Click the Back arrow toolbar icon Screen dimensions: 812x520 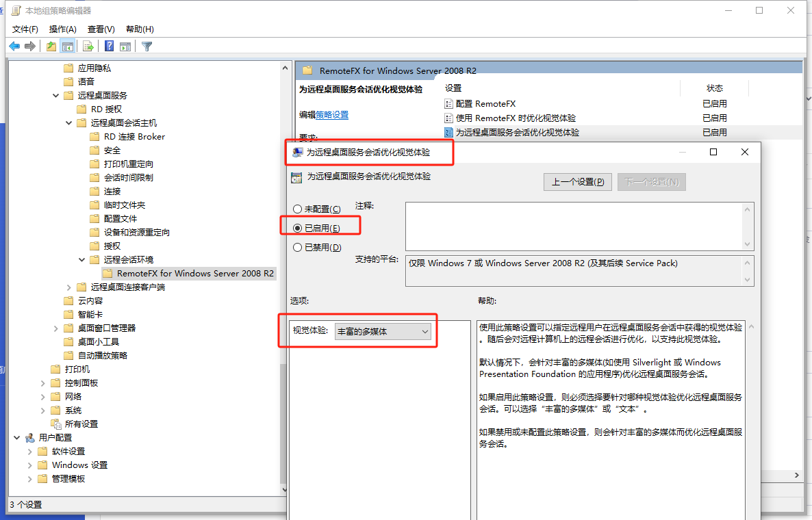pos(14,47)
